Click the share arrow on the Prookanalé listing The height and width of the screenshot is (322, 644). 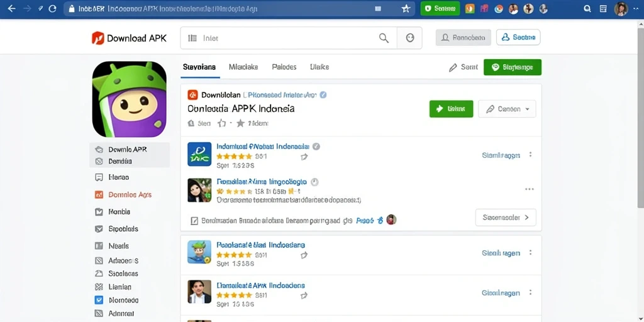[304, 255]
